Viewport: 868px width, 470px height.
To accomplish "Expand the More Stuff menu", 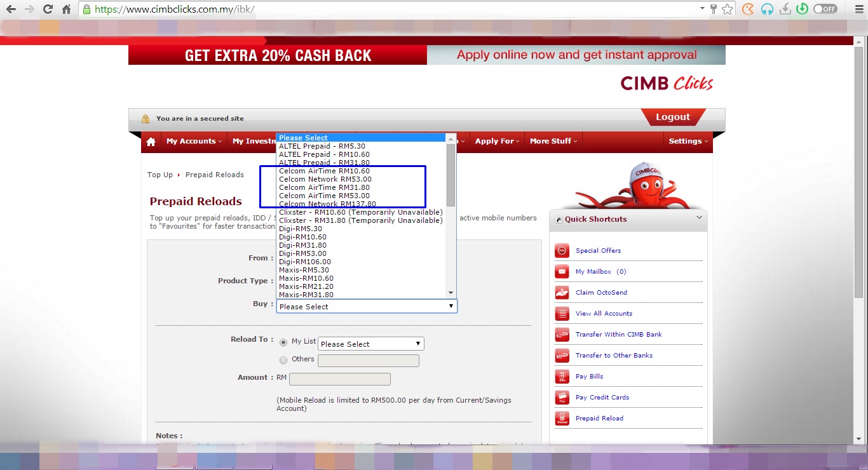I will pyautogui.click(x=553, y=141).
